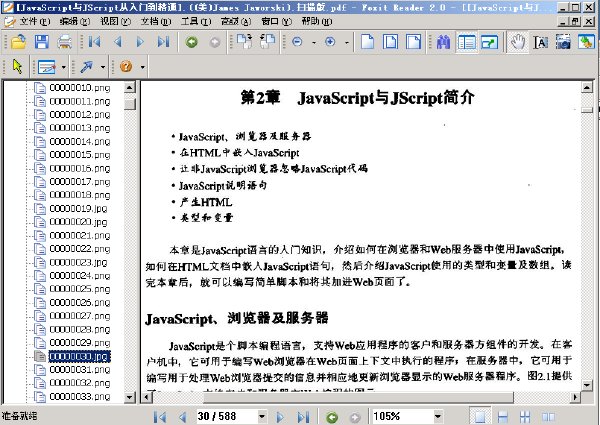Screen dimensions: 600x425
Task: Click zoom out minus icon
Action: click(297, 42)
